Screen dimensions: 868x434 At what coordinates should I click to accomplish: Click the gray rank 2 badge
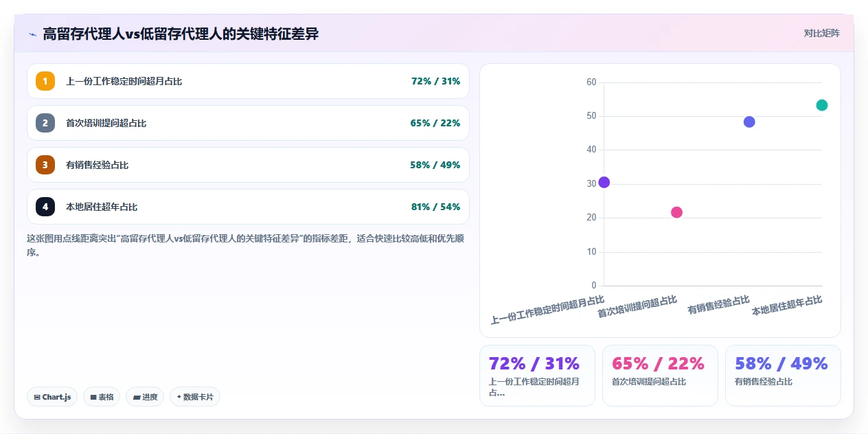(45, 123)
